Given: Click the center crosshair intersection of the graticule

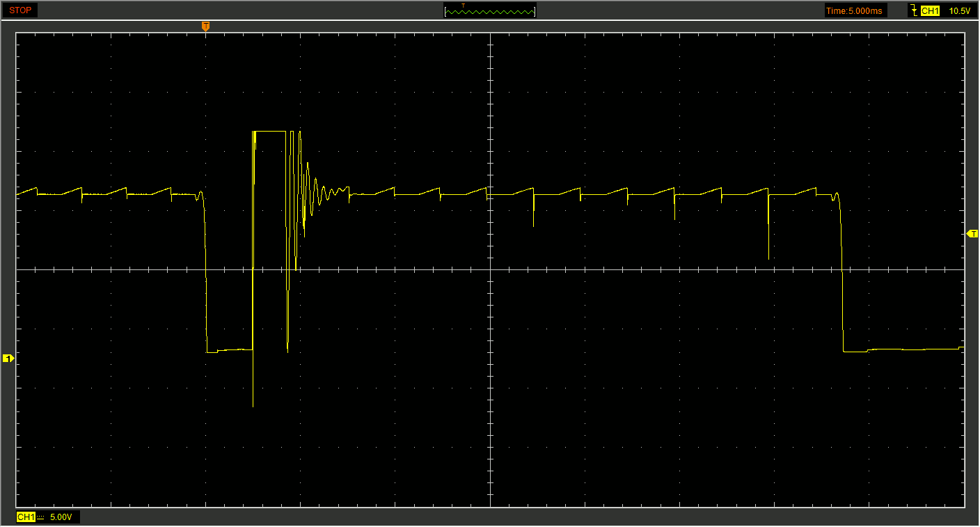Looking at the screenshot, I should click(x=490, y=269).
